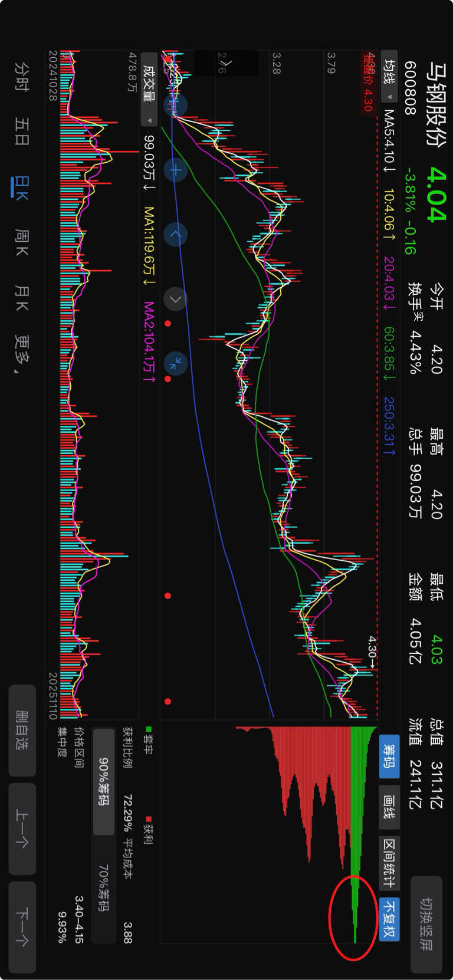Tap the 478.8万 volume axis label
This screenshot has height=980, width=453.
133,71
